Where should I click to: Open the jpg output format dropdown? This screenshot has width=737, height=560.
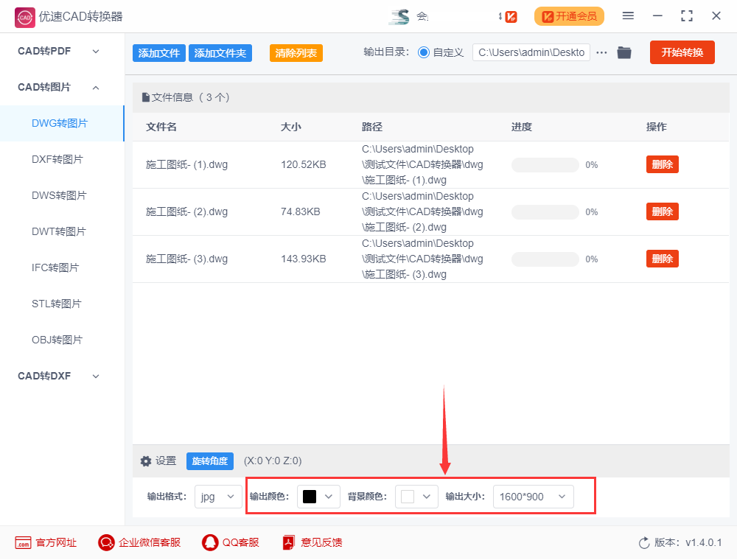pyautogui.click(x=217, y=496)
